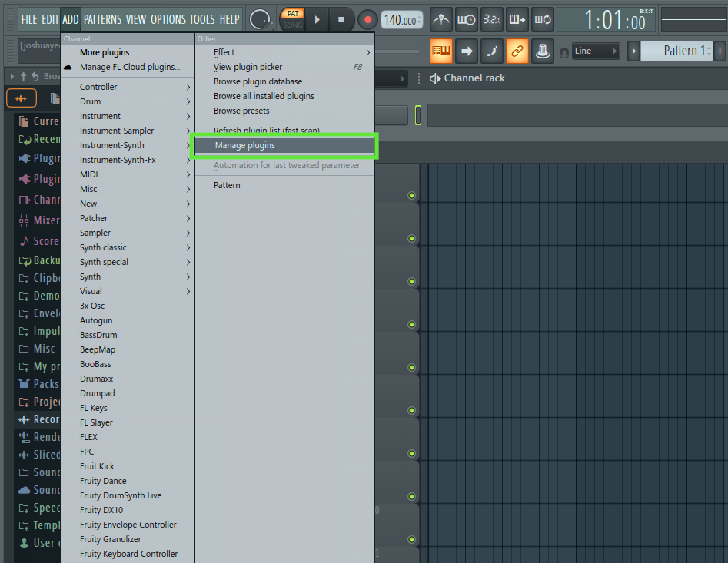
Task: Expand the Effect submenu
Action: click(x=284, y=52)
